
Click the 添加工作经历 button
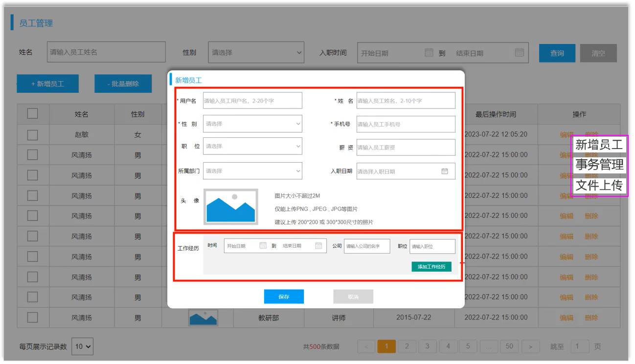[x=431, y=267]
